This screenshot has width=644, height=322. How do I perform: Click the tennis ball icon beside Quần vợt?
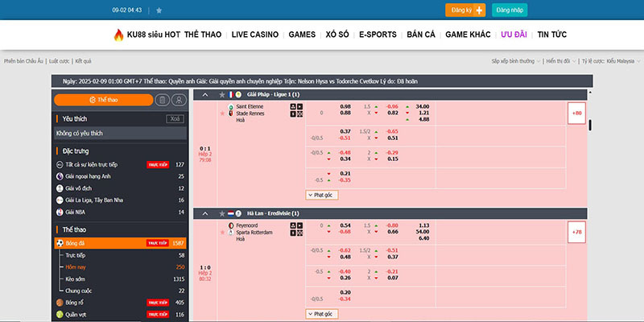(x=60, y=315)
